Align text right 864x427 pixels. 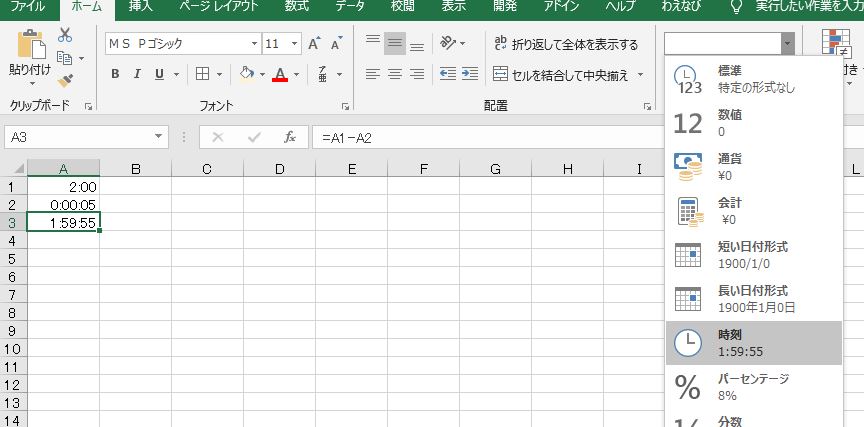(x=417, y=74)
